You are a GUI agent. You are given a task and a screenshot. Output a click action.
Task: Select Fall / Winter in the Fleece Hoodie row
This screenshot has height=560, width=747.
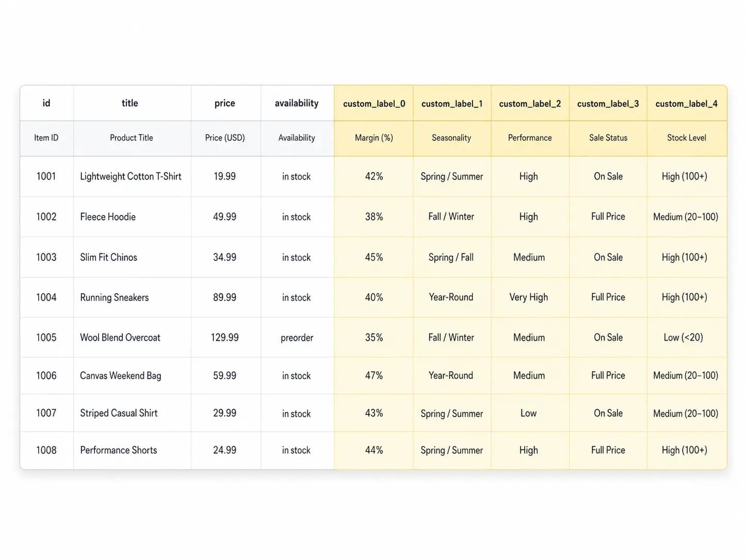coord(451,217)
